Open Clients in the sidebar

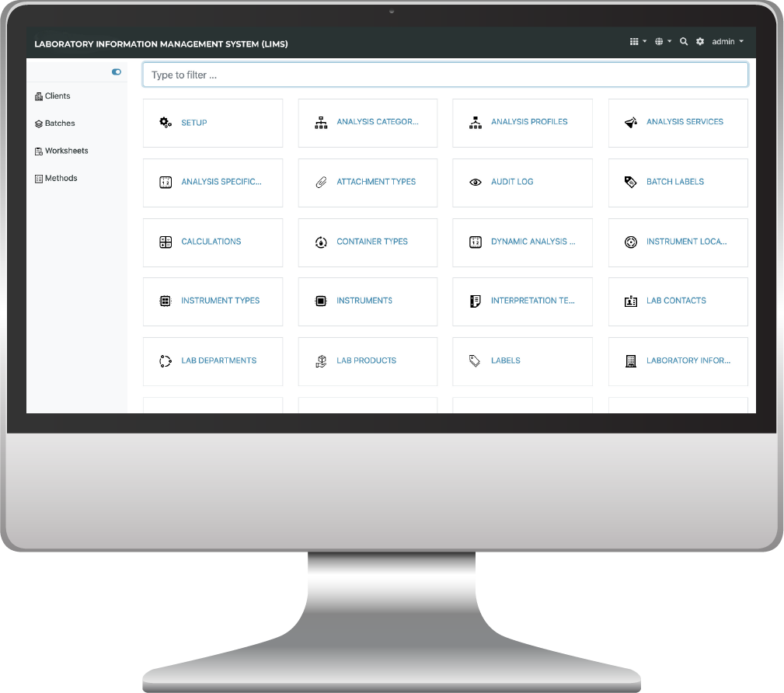[x=53, y=96]
